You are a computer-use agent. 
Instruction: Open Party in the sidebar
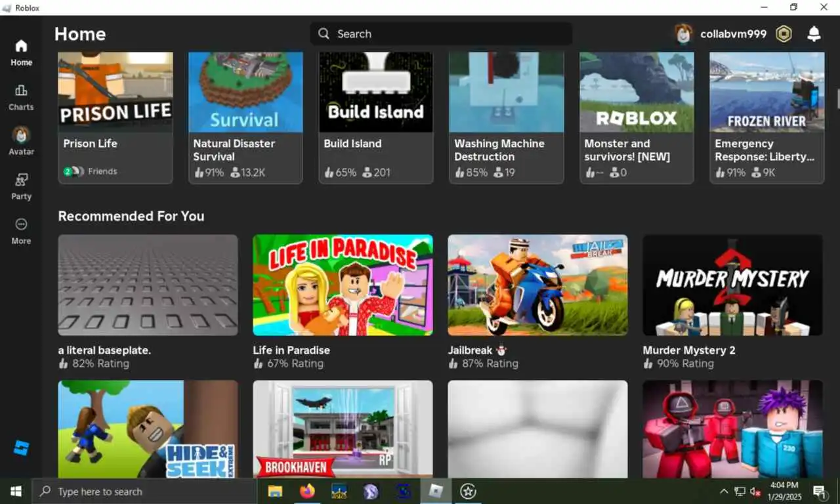pos(21,186)
